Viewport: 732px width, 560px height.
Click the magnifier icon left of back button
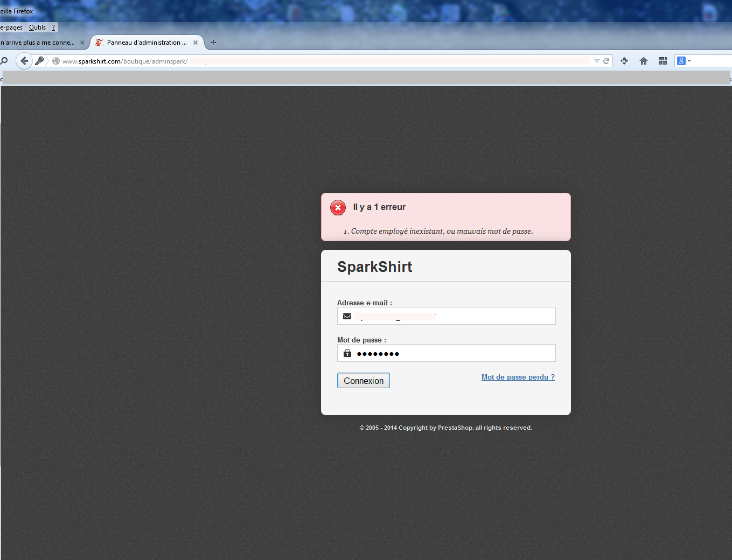click(x=4, y=61)
